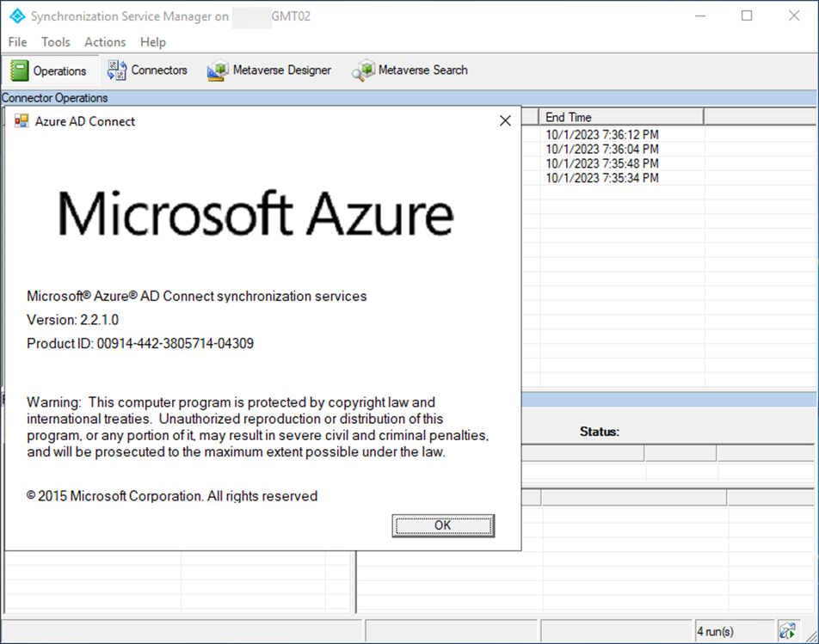Click the status bar icon beside 4 run(s)
The height and width of the screenshot is (644, 819).
pyautogui.click(x=787, y=631)
